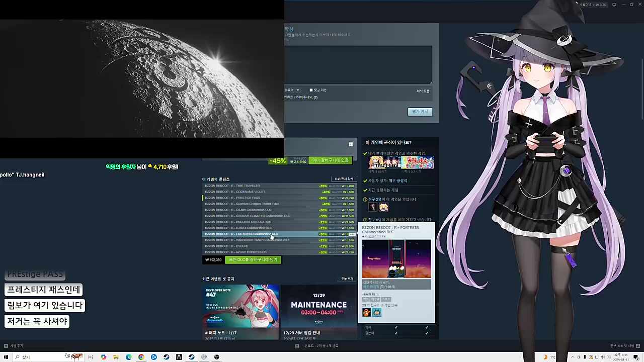Screen dimensions: 644x362
Task: Open the FORTRESS Collaboration DLC row
Action: [279, 234]
